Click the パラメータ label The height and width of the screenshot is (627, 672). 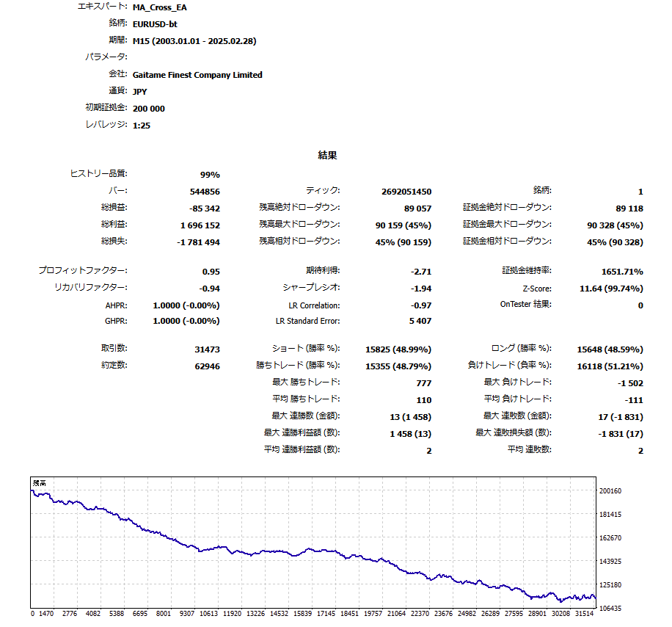pos(106,57)
